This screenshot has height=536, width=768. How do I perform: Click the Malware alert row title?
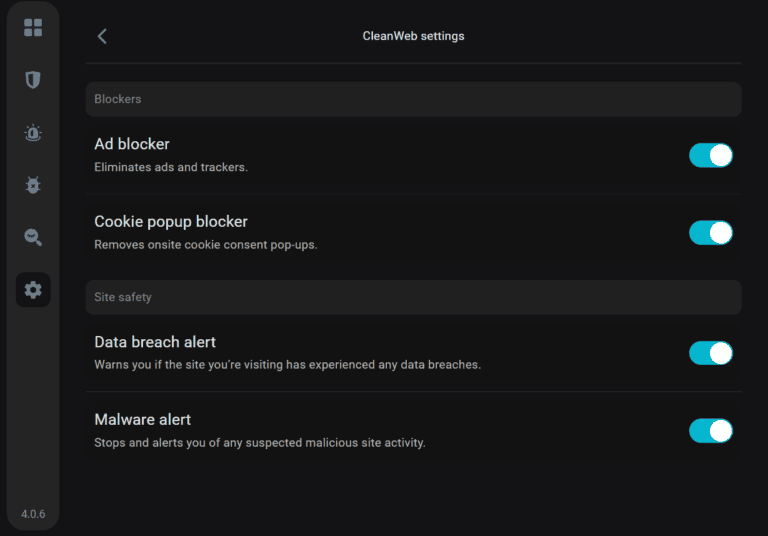tap(142, 420)
